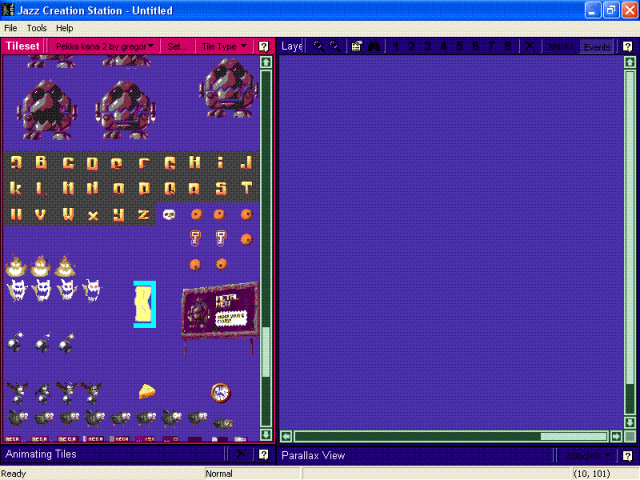The height and width of the screenshot is (480, 640).
Task: Zoom in on the layer view
Action: [x=318, y=47]
